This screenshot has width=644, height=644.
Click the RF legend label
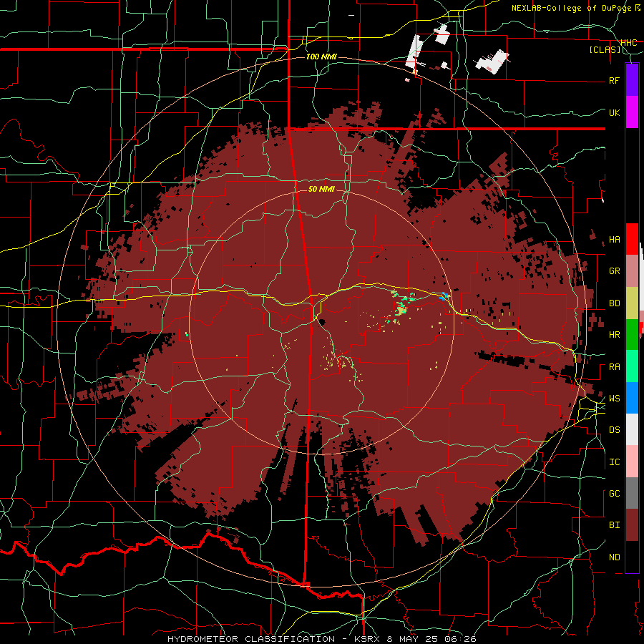tap(614, 80)
